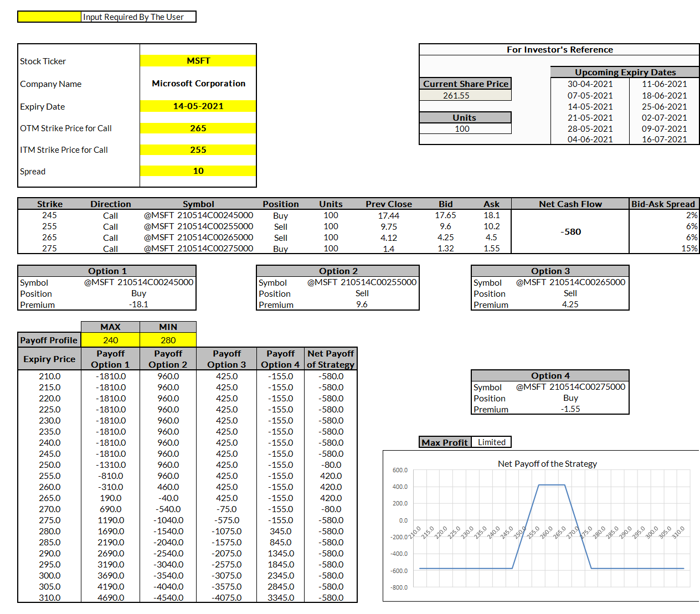Select the upcoming expiry date 21-05-2021
700x614 pixels.
tap(590, 118)
